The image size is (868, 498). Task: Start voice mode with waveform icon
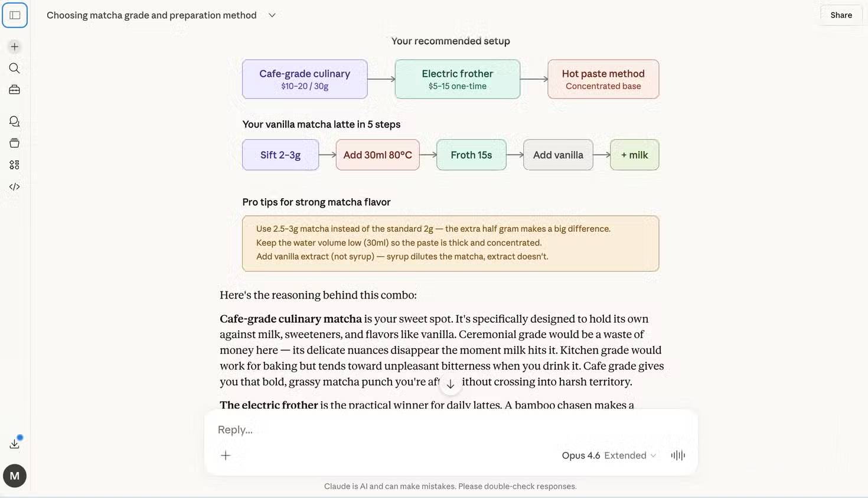[x=678, y=455]
